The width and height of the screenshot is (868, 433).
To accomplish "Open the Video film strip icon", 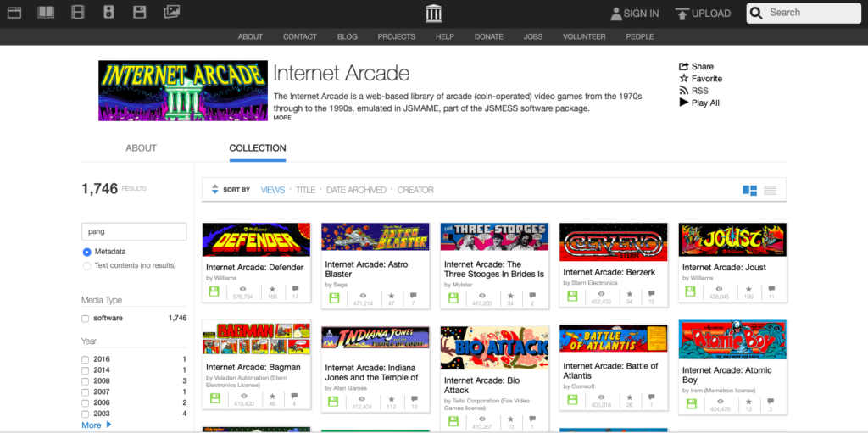I will point(78,12).
